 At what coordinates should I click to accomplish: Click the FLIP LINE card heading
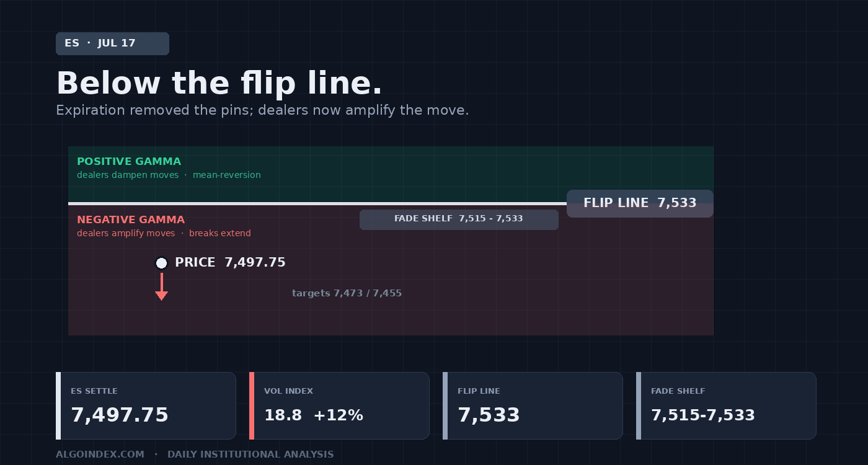click(x=479, y=391)
